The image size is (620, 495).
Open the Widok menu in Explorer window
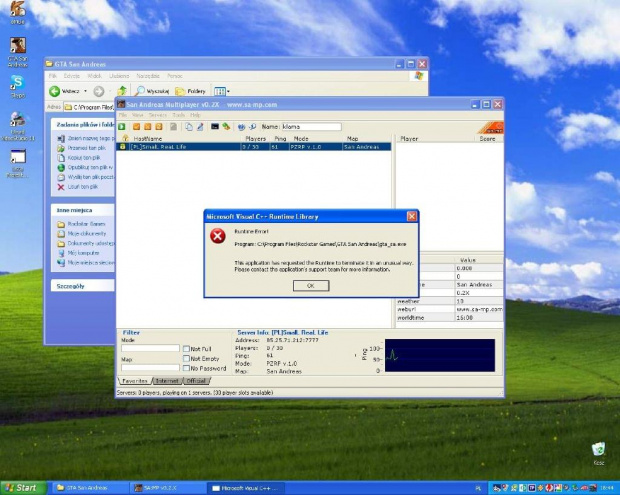94,76
